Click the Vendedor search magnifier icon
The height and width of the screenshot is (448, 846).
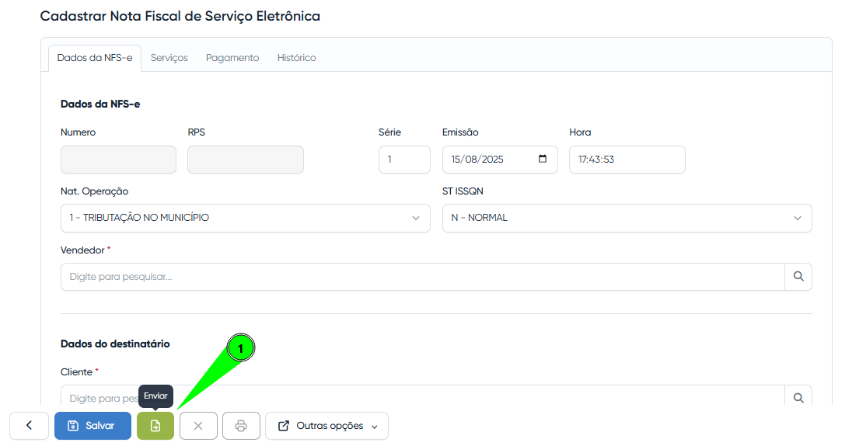798,277
